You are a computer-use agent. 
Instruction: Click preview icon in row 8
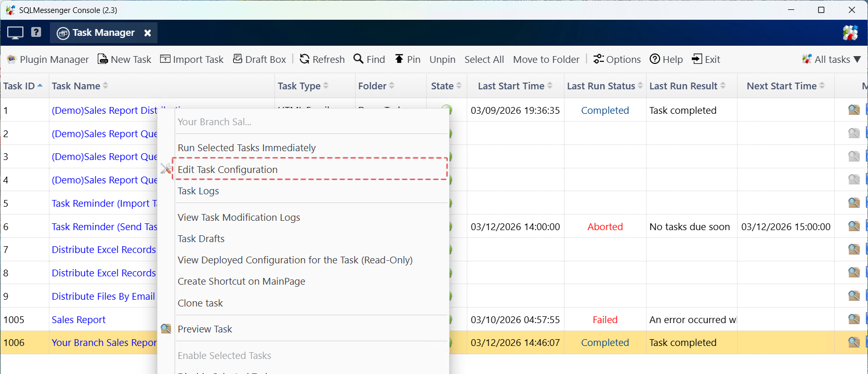pyautogui.click(x=854, y=272)
